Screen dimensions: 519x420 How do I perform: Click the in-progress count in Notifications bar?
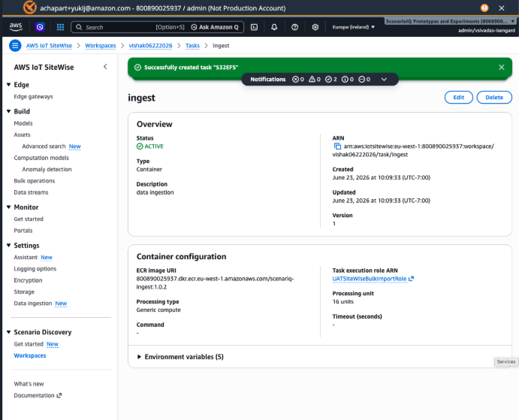364,79
